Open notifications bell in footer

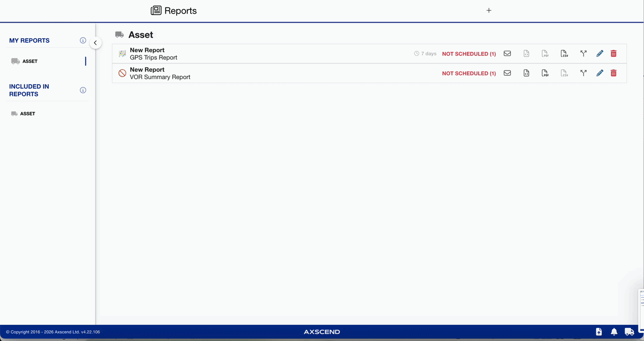coord(614,332)
